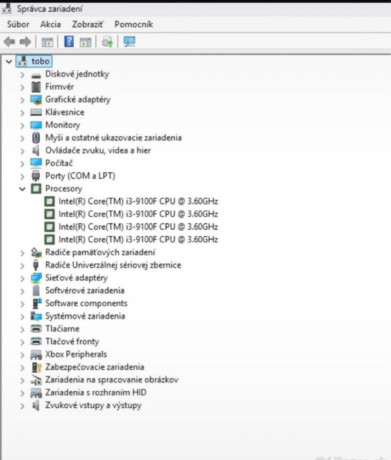This screenshot has width=391, height=460.
Task: Click the Porty (COM a LPT) connector icon
Action: (x=36, y=176)
